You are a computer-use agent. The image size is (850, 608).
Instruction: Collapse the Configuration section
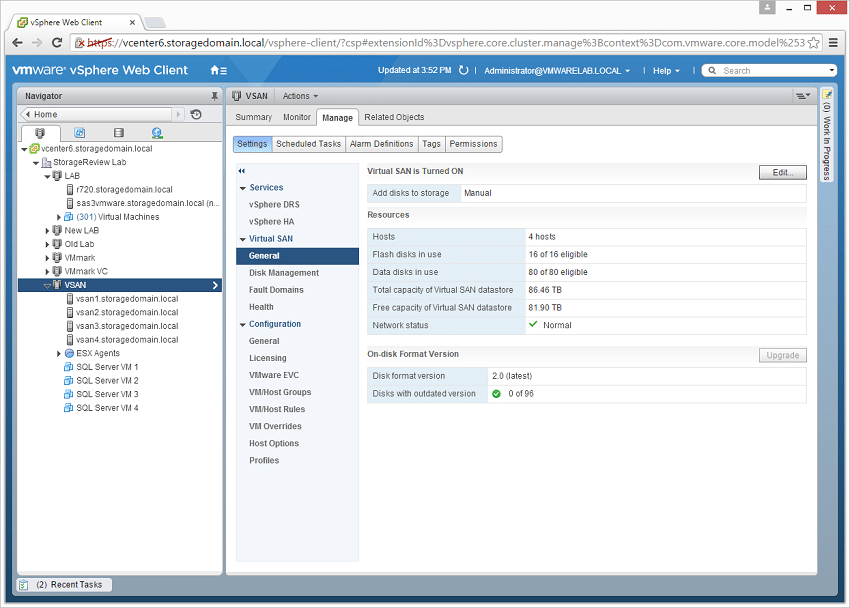(243, 325)
